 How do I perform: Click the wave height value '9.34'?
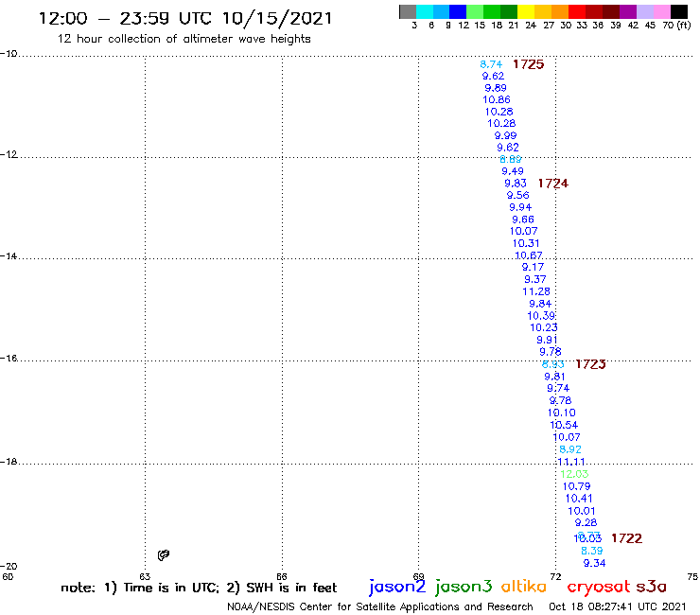click(x=595, y=563)
